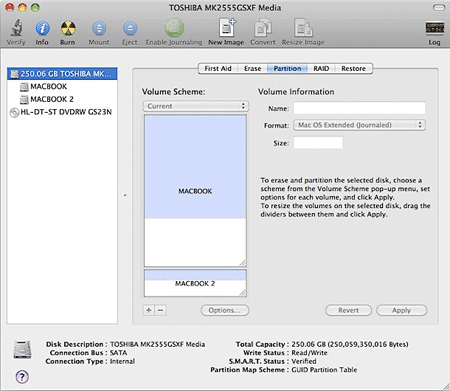Click the window toolbar toggle pill button
This screenshot has width=450, height=391.
[439, 8]
